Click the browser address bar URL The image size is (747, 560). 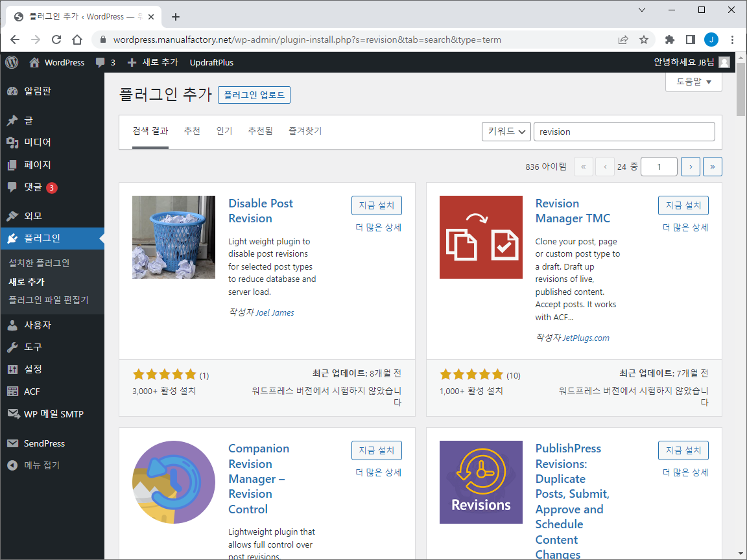[x=307, y=40]
